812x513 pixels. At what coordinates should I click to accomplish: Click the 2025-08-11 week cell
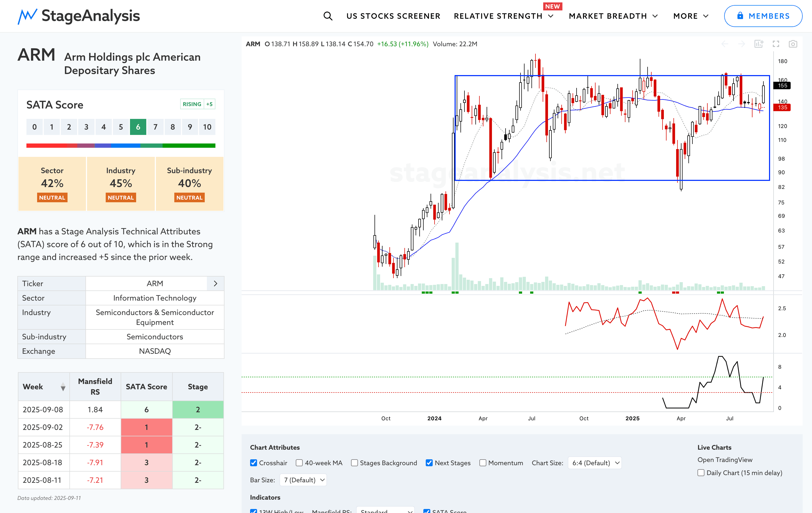pyautogui.click(x=44, y=480)
